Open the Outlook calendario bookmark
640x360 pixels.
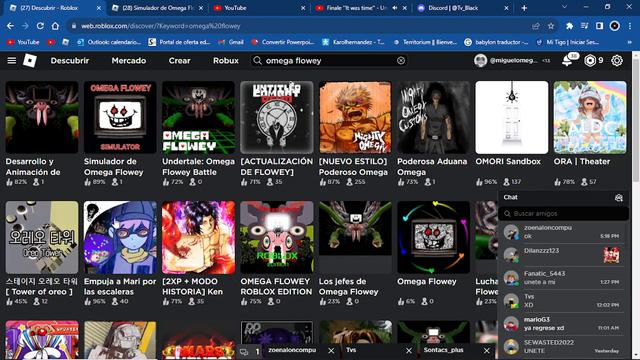[x=109, y=42]
